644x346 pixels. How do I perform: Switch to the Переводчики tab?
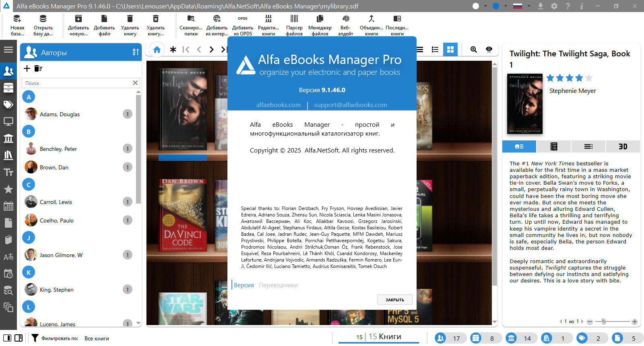pyautogui.click(x=278, y=285)
